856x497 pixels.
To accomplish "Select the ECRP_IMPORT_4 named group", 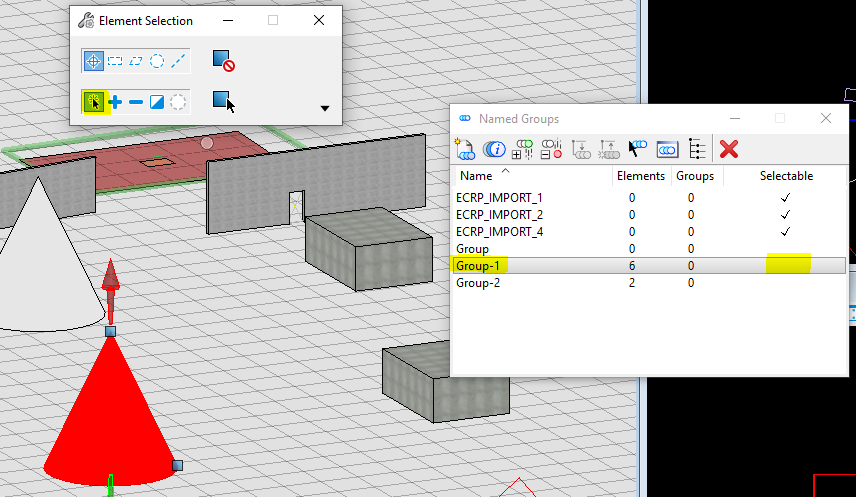I will tap(500, 232).
